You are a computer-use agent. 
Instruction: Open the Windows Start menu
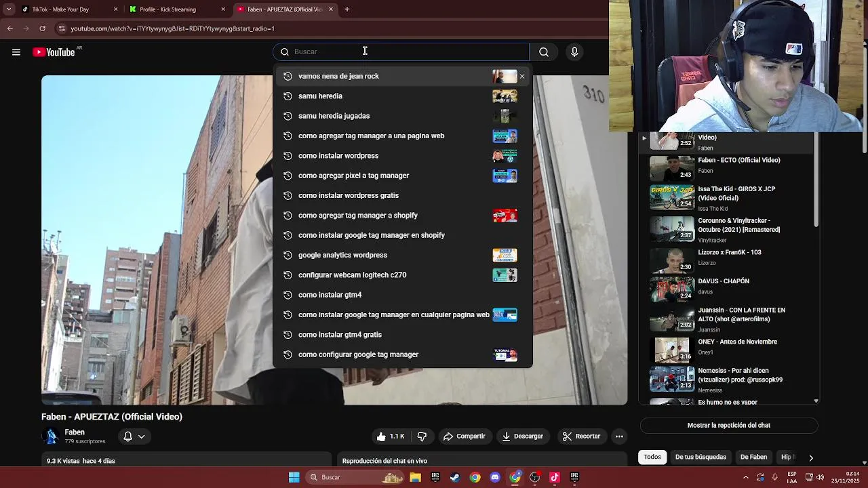(x=294, y=477)
